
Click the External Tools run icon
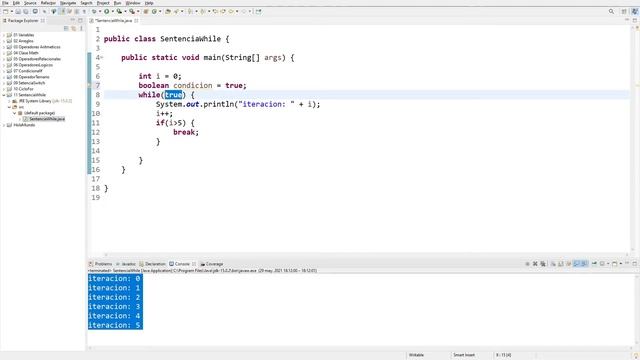(132, 11)
